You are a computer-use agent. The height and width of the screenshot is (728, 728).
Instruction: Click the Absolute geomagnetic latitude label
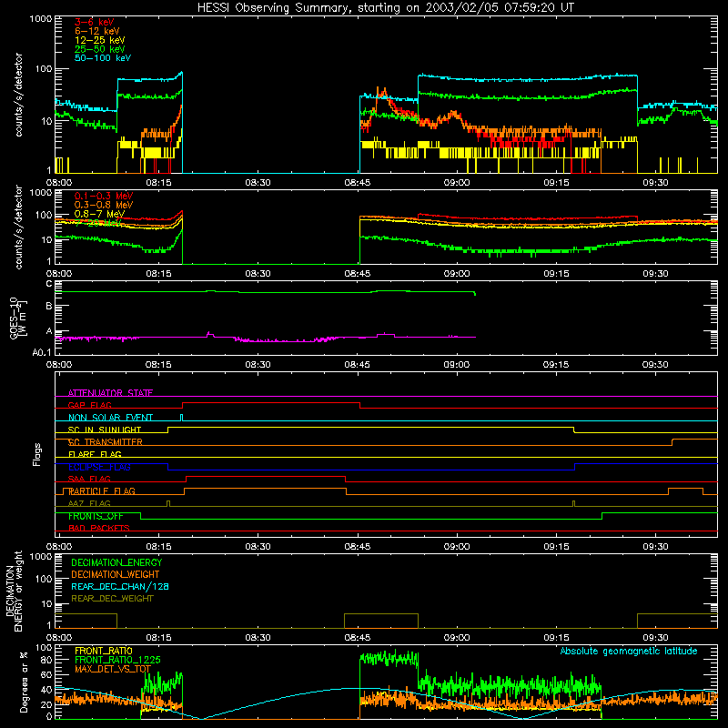click(629, 651)
